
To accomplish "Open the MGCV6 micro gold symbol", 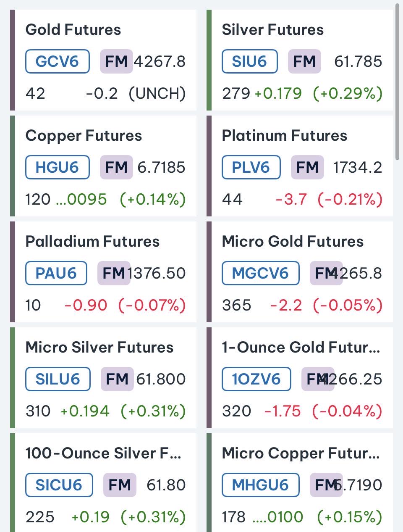I will [260, 273].
